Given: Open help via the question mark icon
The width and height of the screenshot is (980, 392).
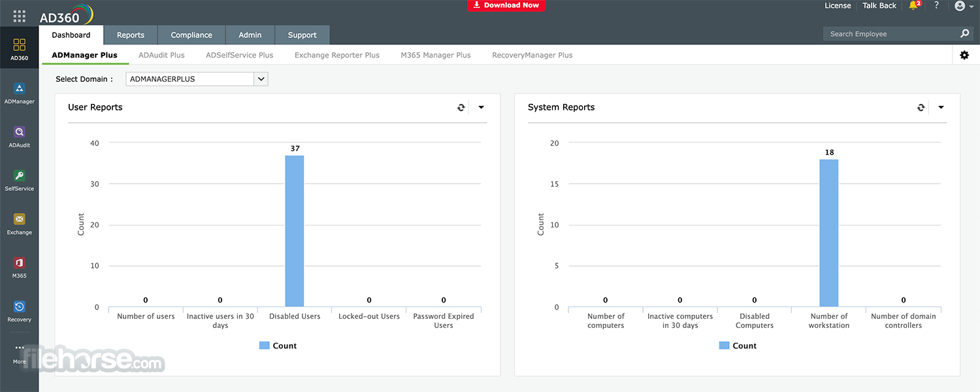Looking at the screenshot, I should [x=936, y=5].
